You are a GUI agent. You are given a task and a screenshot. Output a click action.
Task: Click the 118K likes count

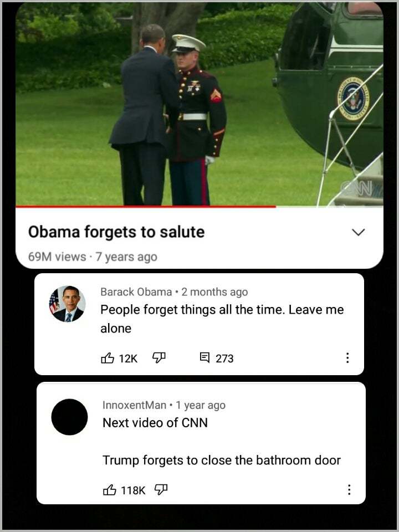[133, 490]
